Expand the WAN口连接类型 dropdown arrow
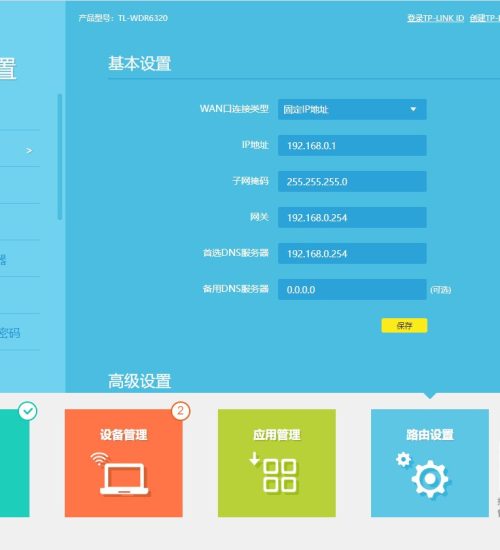 [413, 109]
